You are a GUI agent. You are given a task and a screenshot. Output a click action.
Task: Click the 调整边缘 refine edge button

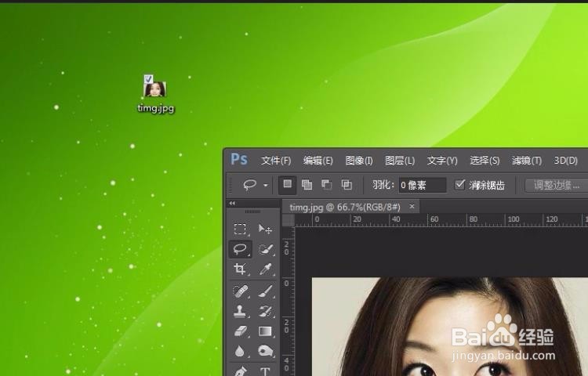coord(557,186)
